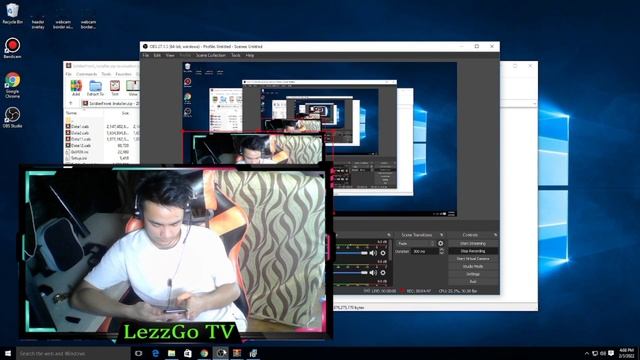Open OBS Edit menu

[157, 55]
